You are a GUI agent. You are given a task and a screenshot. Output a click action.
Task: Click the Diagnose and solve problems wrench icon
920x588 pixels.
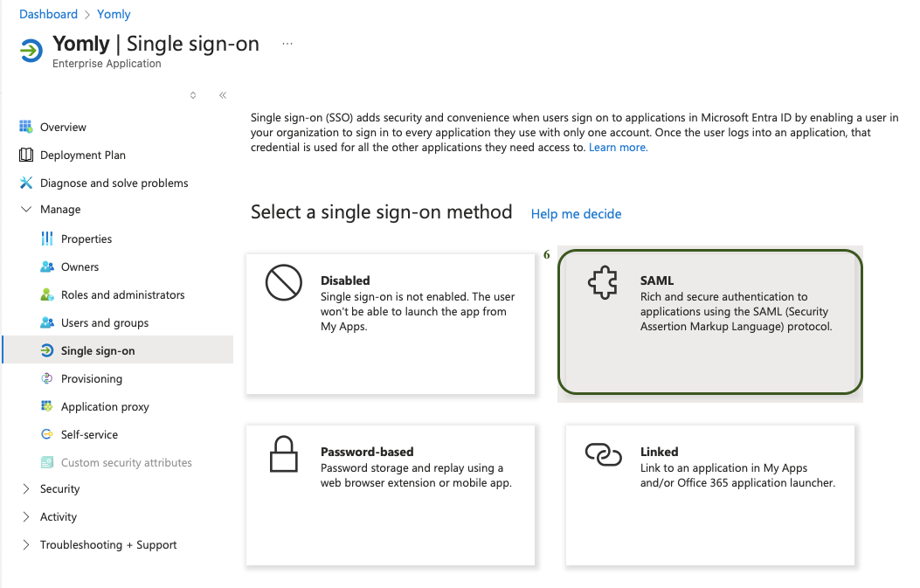click(x=26, y=183)
